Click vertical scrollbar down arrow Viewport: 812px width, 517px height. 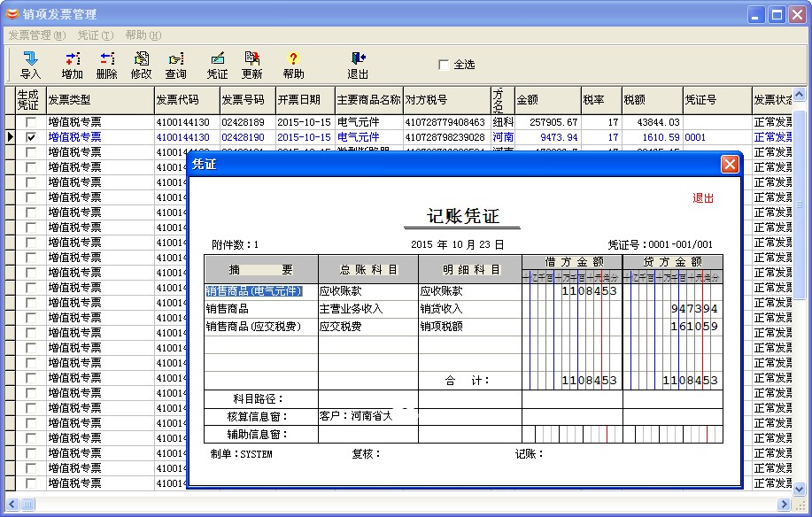click(799, 489)
